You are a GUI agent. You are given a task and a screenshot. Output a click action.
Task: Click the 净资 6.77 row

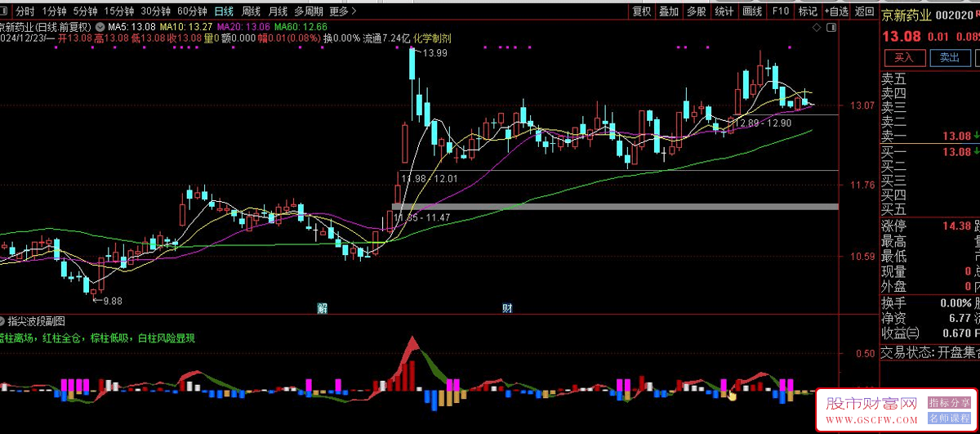click(929, 318)
